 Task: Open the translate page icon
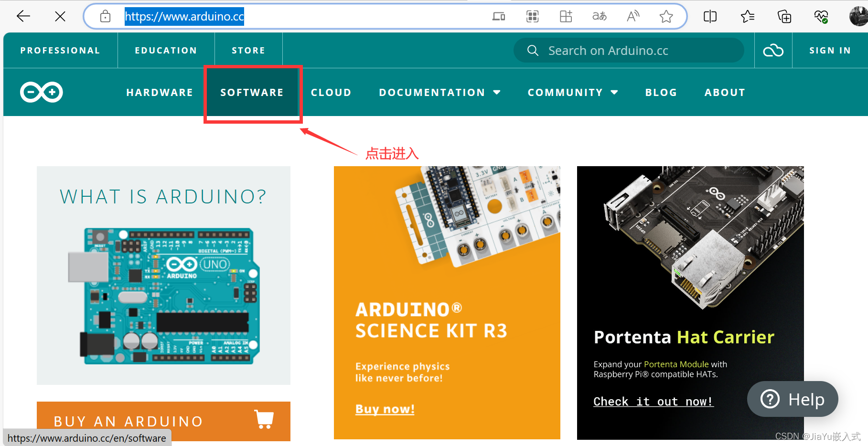click(600, 16)
